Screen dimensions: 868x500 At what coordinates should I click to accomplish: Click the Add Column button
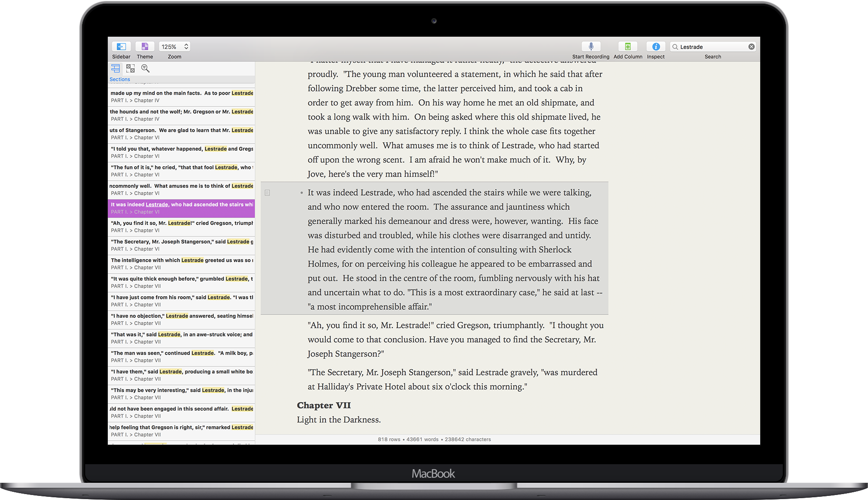[x=628, y=47]
